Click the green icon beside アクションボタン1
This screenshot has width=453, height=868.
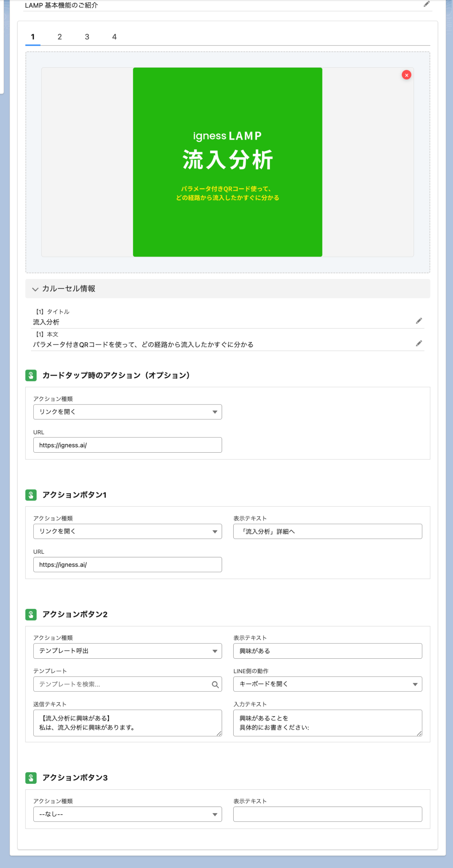click(31, 495)
